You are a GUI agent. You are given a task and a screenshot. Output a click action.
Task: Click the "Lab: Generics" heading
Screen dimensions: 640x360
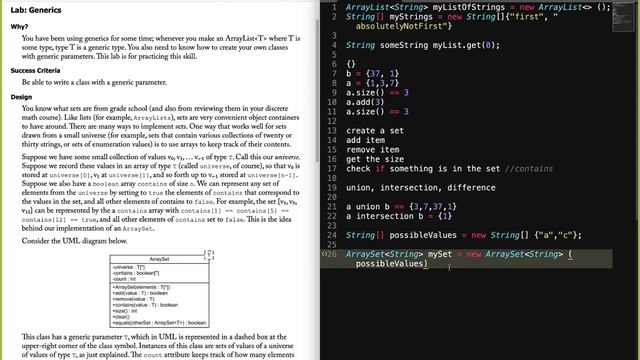point(36,10)
